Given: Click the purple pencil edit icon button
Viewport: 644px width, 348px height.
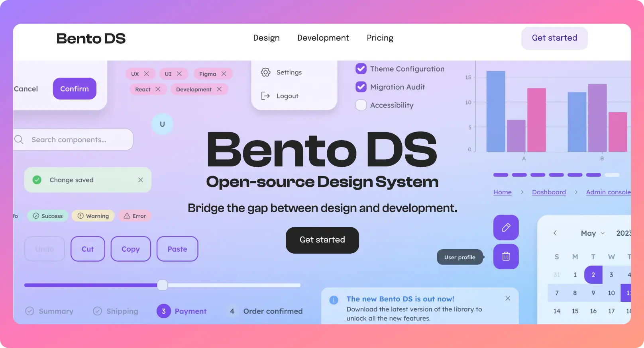Looking at the screenshot, I should point(506,227).
